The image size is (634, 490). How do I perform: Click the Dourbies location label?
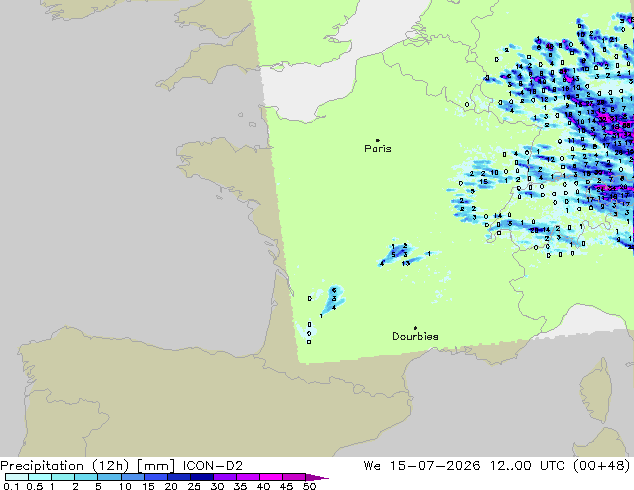click(x=415, y=336)
